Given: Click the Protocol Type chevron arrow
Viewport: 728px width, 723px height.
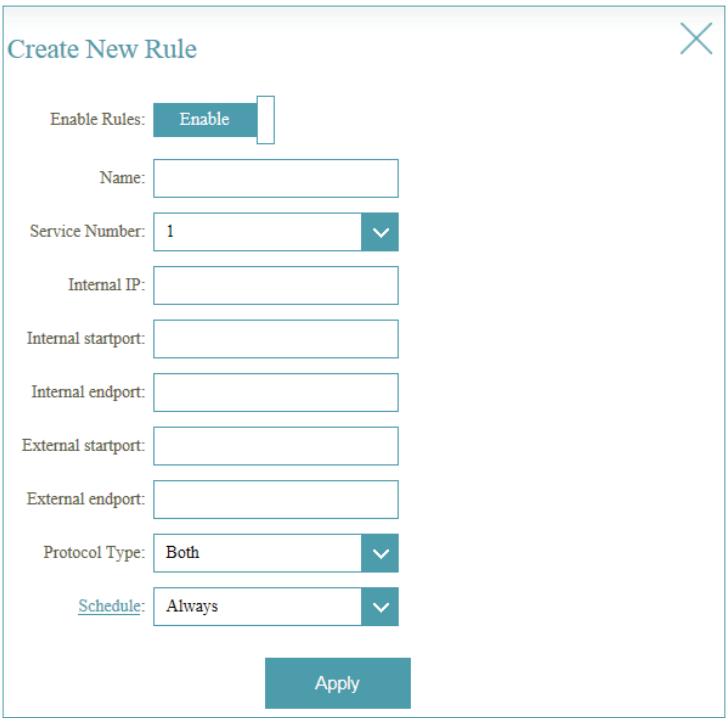Looking at the screenshot, I should (379, 552).
